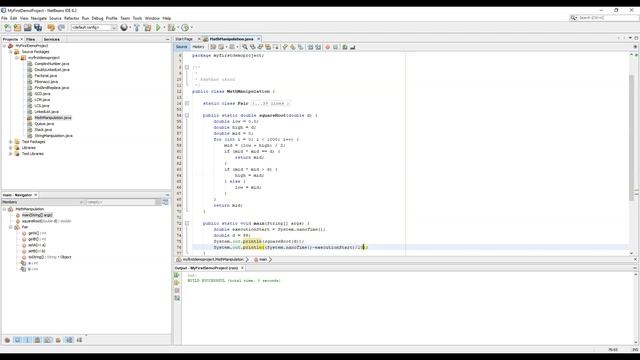Click the Comment editor toolbar icon
This screenshot has height=360, width=640.
345,47
